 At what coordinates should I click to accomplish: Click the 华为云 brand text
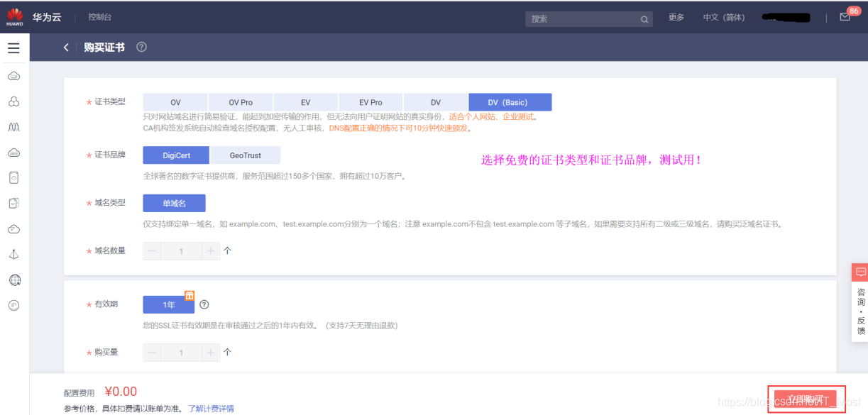pos(47,17)
